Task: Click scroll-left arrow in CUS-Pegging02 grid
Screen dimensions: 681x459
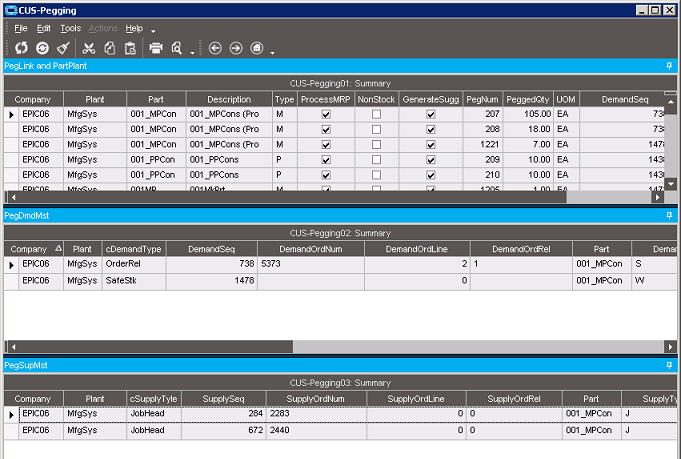Action: click(13, 347)
